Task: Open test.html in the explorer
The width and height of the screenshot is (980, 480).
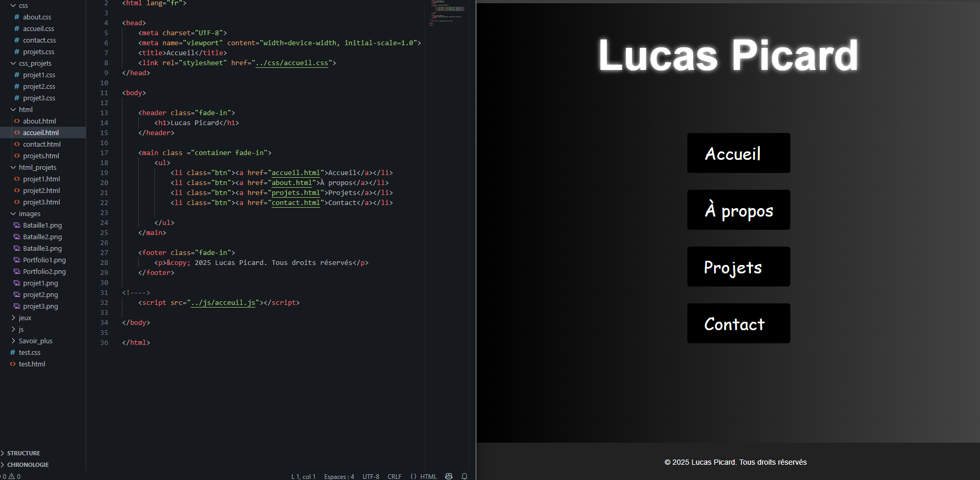Action: [x=32, y=364]
